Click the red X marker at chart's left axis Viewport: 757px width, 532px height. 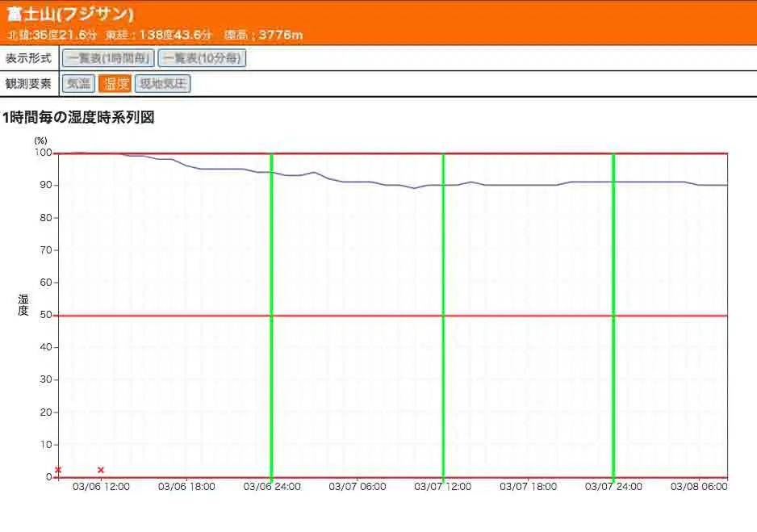[x=58, y=470]
